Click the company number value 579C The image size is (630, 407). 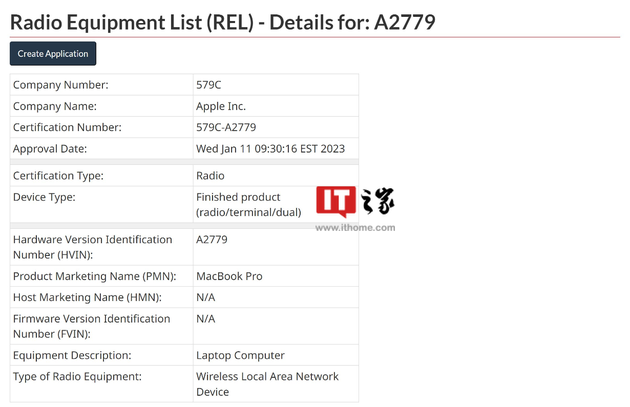tap(209, 85)
